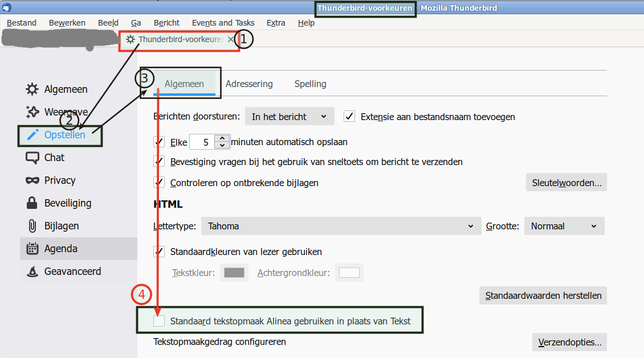Open the Geavanceerd preferences category
This screenshot has width=644, height=358.
(x=78, y=271)
